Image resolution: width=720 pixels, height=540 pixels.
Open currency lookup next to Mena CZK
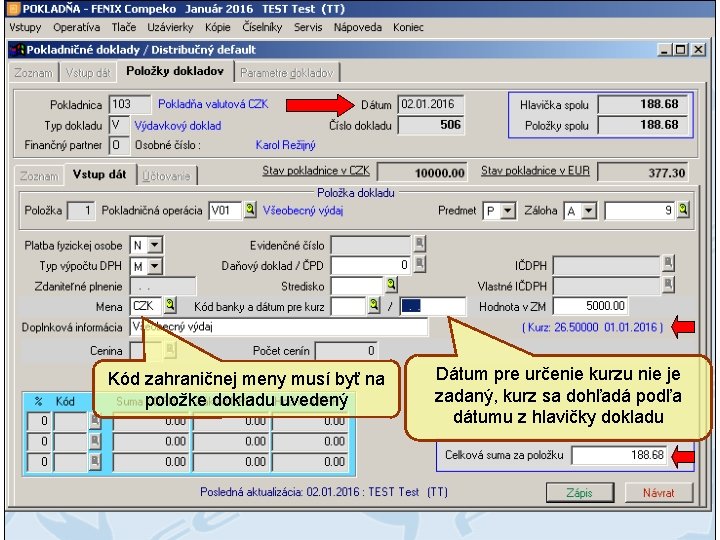[x=170, y=305]
